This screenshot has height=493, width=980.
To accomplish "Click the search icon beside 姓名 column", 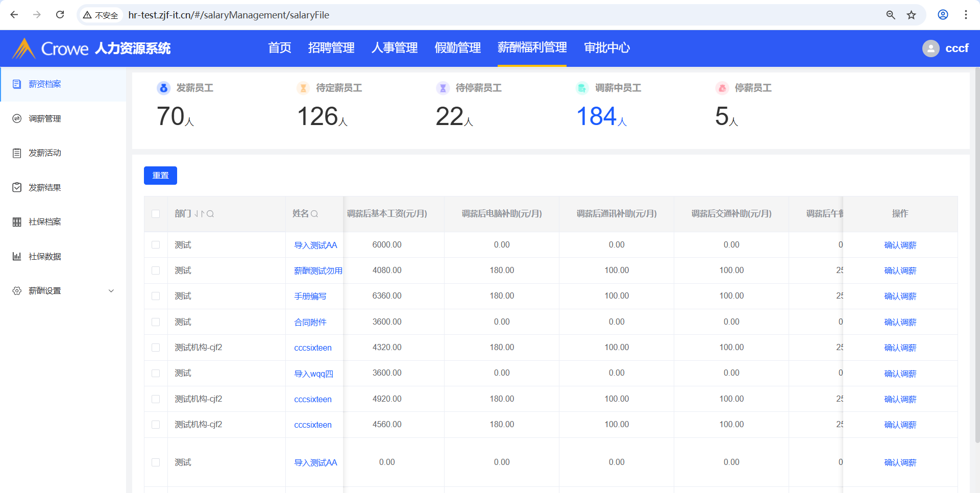I will [x=314, y=214].
